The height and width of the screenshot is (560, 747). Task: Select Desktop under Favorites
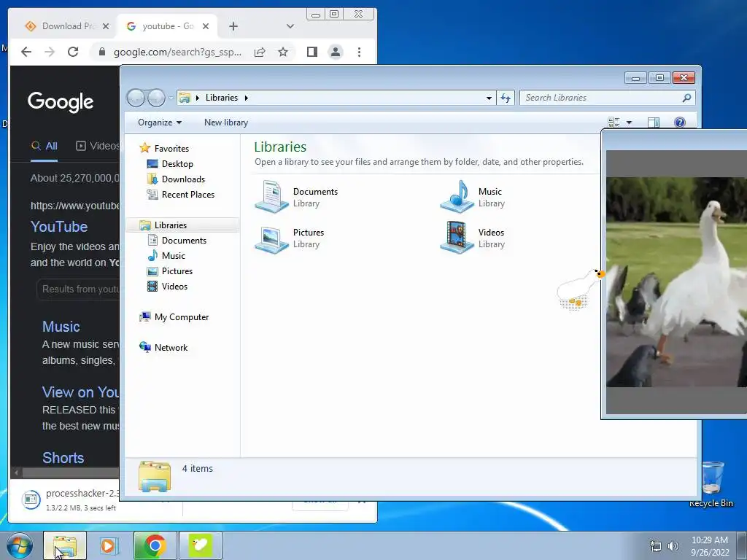pos(177,164)
